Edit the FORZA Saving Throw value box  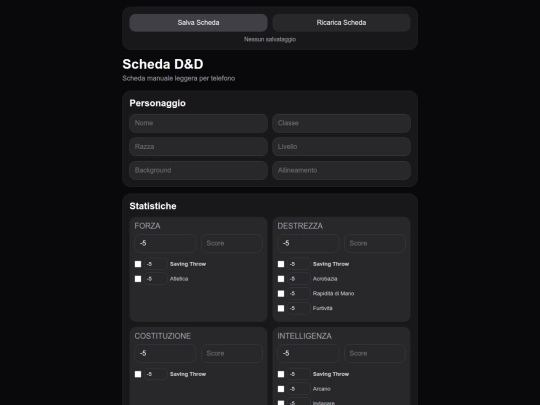click(x=156, y=264)
